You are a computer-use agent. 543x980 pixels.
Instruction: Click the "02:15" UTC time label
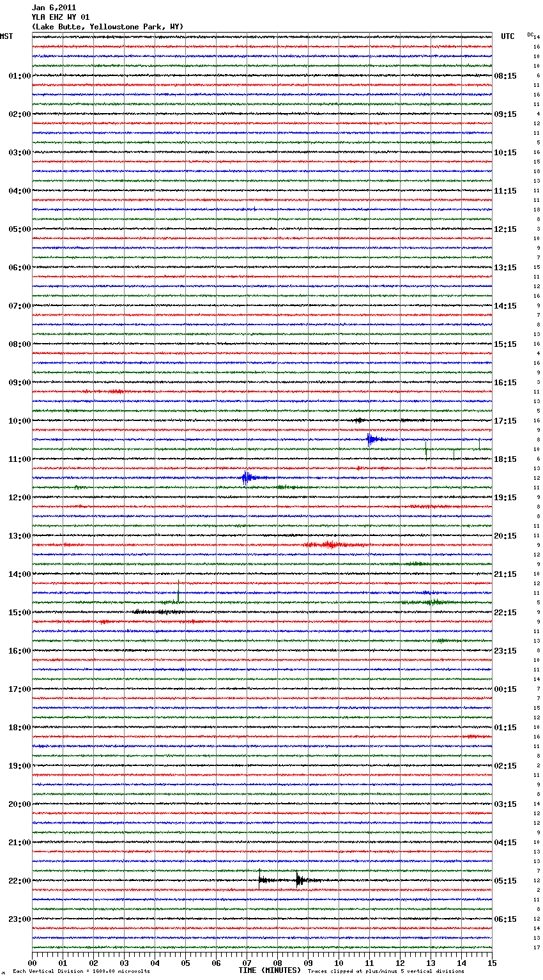505,766
